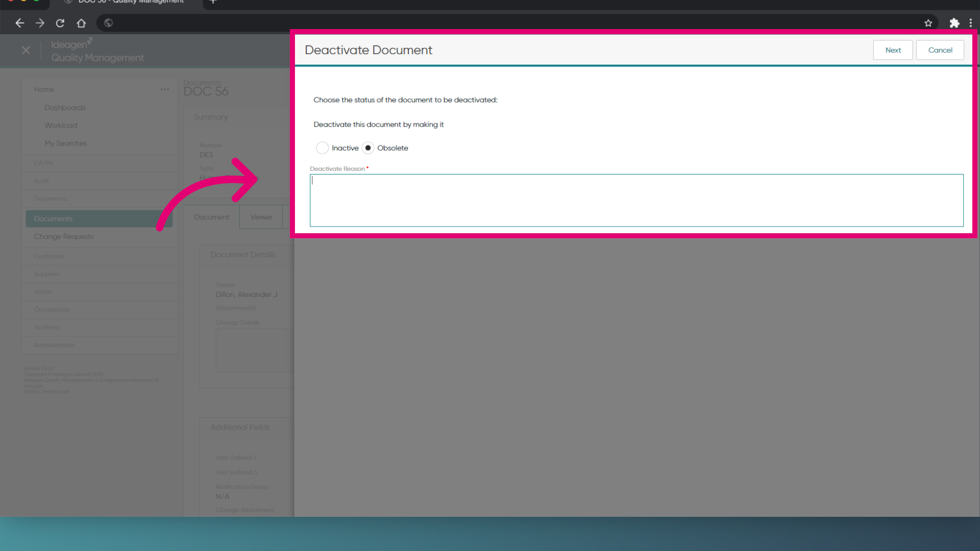980x551 pixels.
Task: Open the Home section three-dot options
Action: 165,89
